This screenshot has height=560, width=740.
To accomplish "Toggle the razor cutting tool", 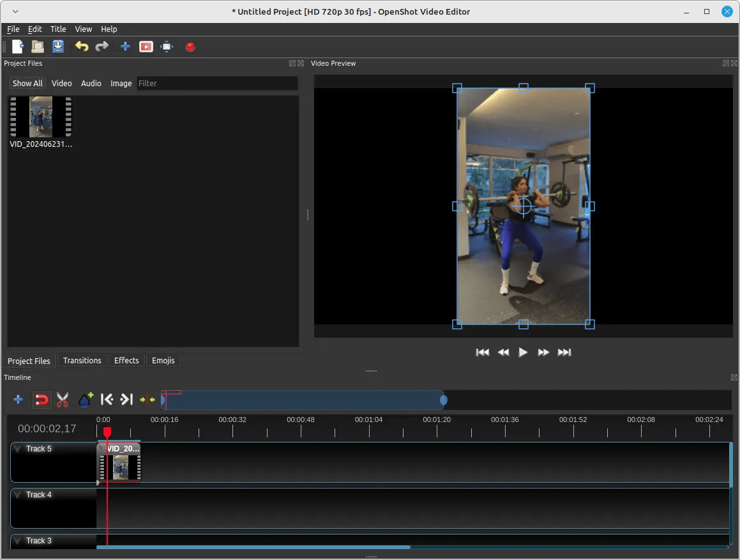I will (x=63, y=400).
